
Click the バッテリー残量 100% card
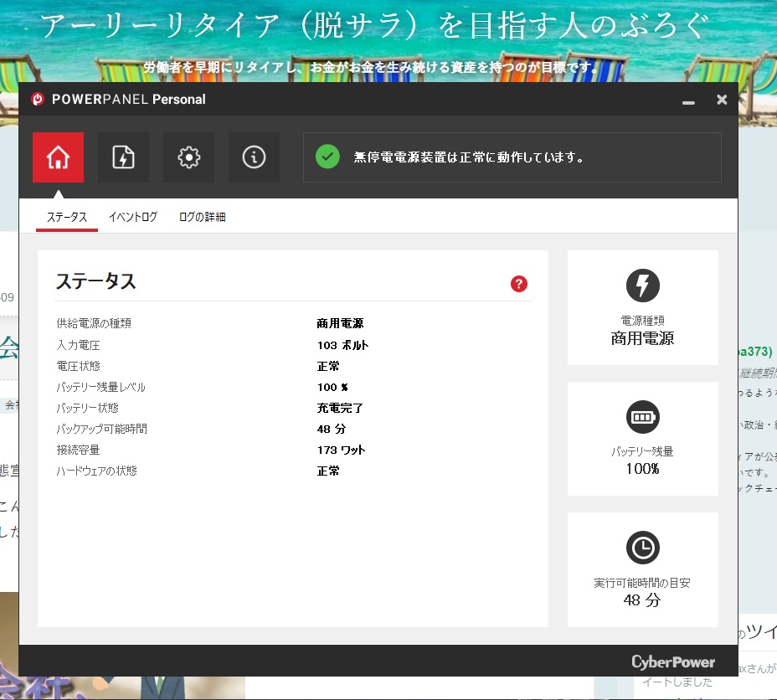click(x=643, y=439)
